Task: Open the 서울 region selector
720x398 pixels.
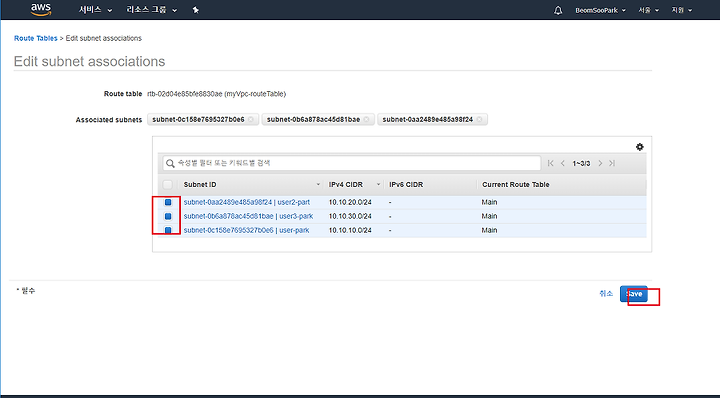Action: tap(648, 10)
